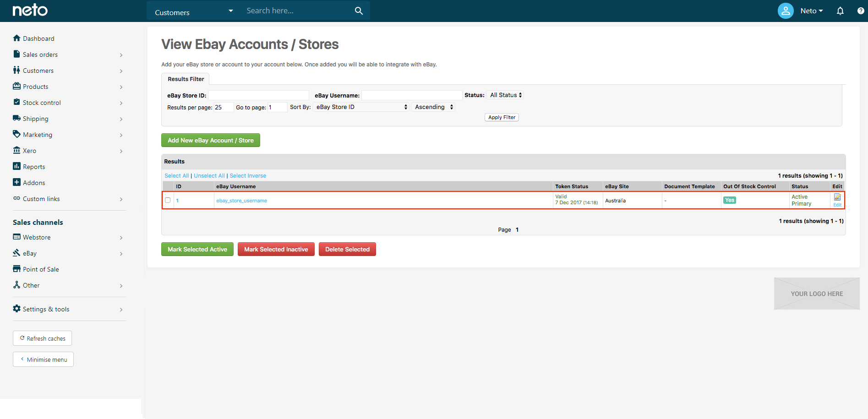Expand the Products submenu chevron
The width and height of the screenshot is (868, 419).
(121, 87)
